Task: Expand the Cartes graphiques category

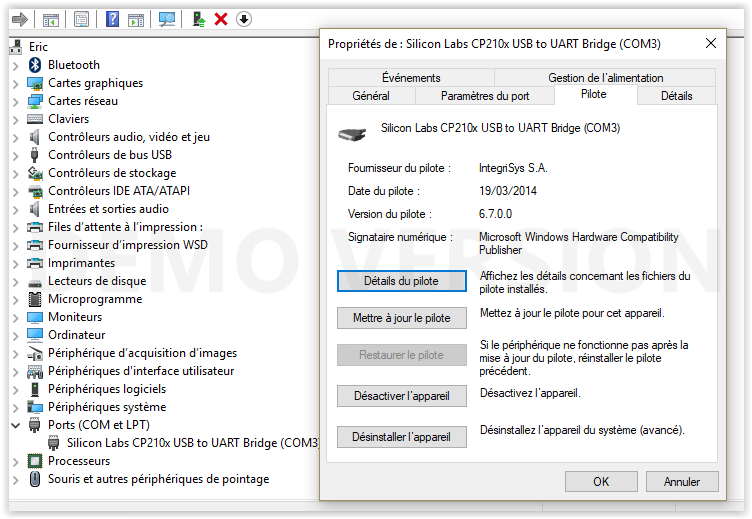Action: pyautogui.click(x=15, y=83)
